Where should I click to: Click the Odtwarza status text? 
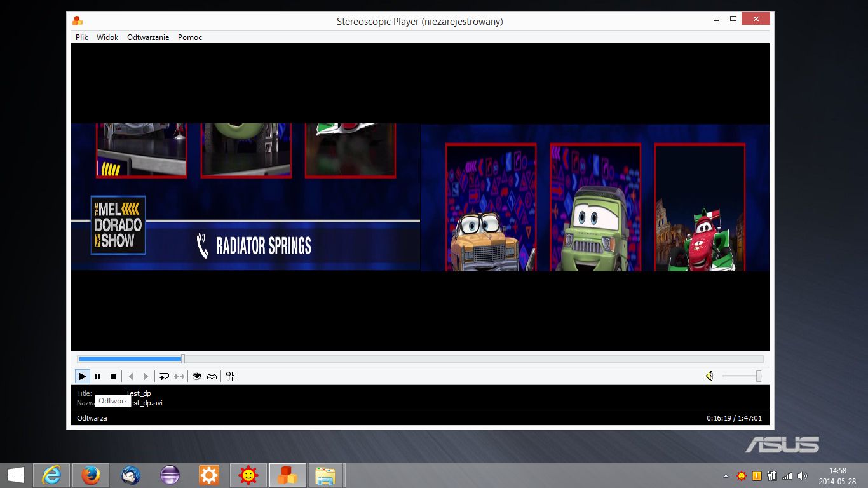[x=92, y=418]
